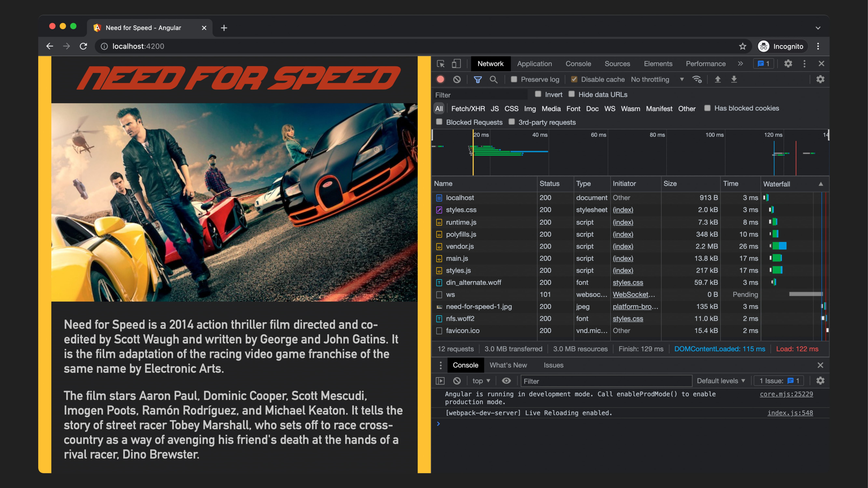Click platform-bro… initiator link
The image size is (868, 488).
635,306
